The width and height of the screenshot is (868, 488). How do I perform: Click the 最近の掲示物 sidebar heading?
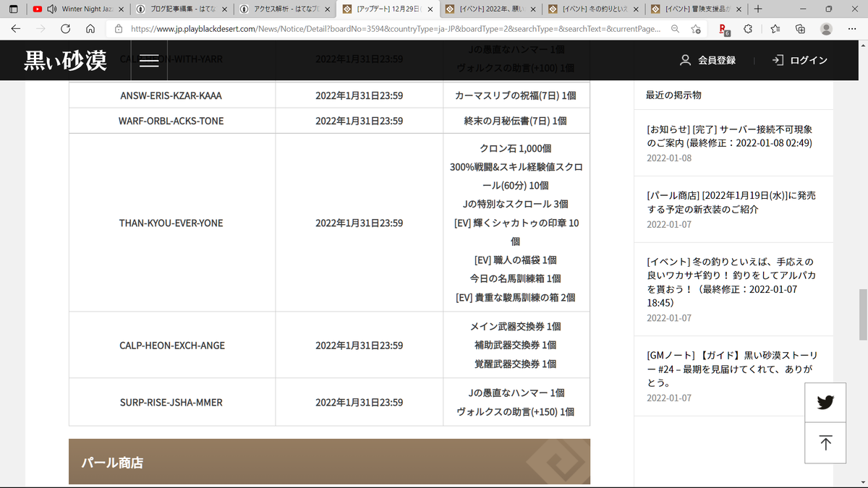coord(673,95)
